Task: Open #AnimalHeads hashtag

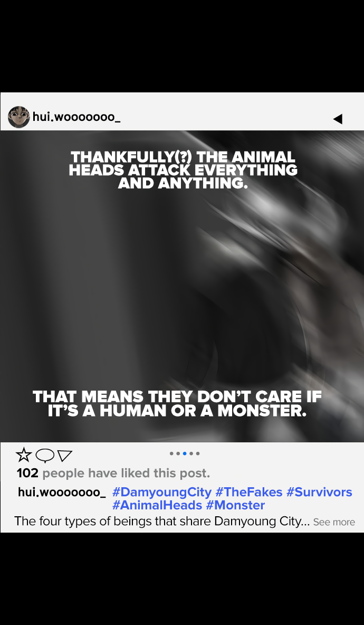Action: (x=157, y=505)
